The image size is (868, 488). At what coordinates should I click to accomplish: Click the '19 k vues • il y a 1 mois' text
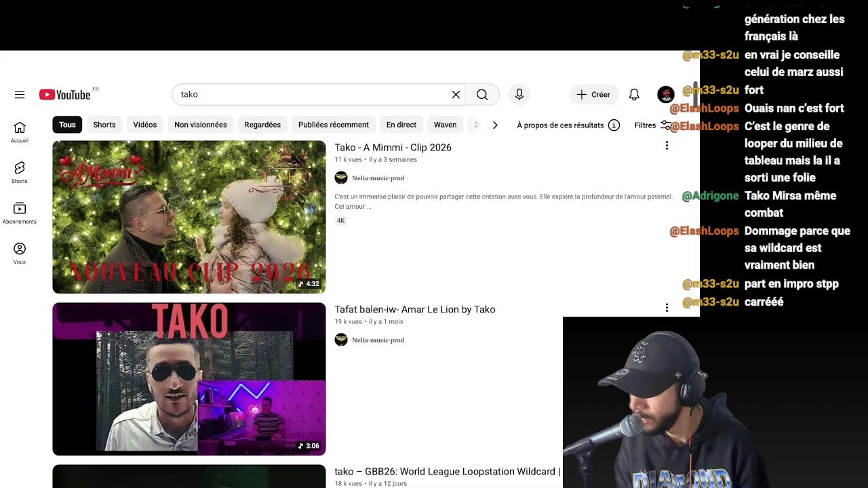(x=369, y=322)
